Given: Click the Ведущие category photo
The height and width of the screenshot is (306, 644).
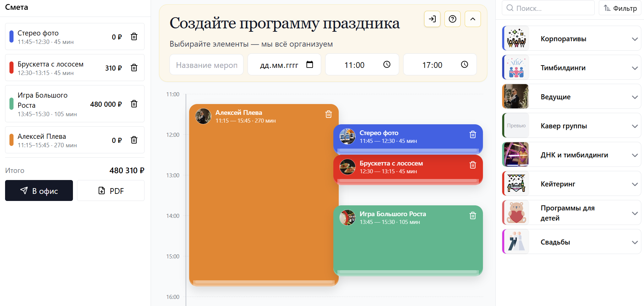Looking at the screenshot, I should (516, 97).
